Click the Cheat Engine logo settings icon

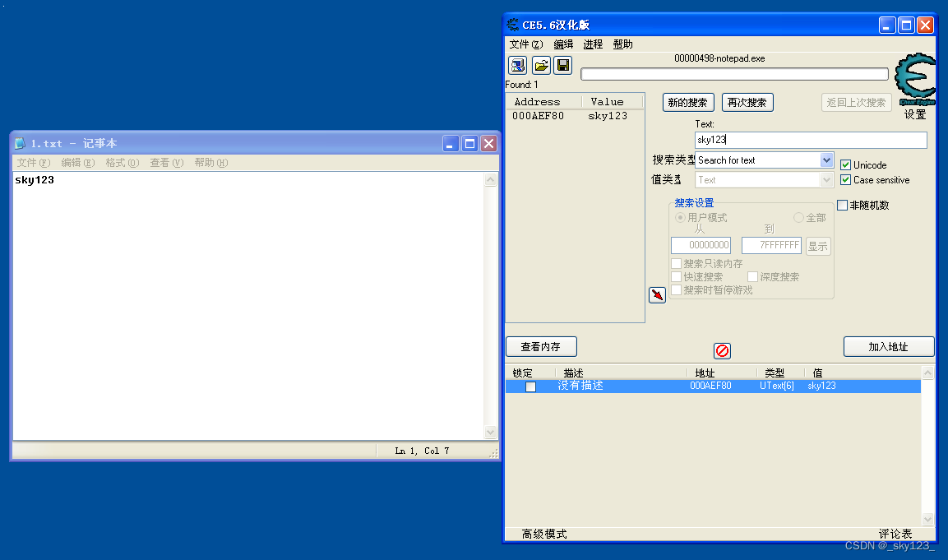point(915,79)
